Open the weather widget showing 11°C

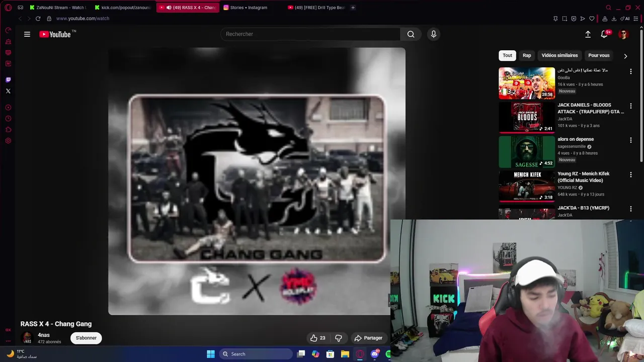(x=21, y=354)
